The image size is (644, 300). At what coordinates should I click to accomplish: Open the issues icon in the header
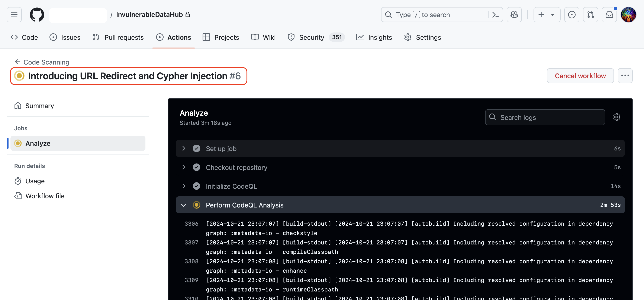coord(571,15)
